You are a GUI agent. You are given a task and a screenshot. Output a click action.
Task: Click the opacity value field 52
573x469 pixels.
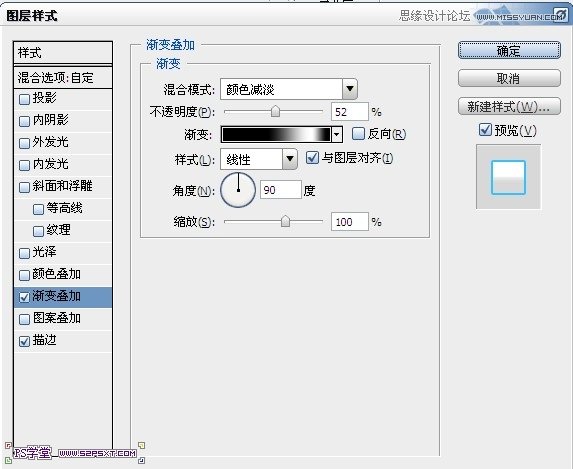[x=349, y=112]
